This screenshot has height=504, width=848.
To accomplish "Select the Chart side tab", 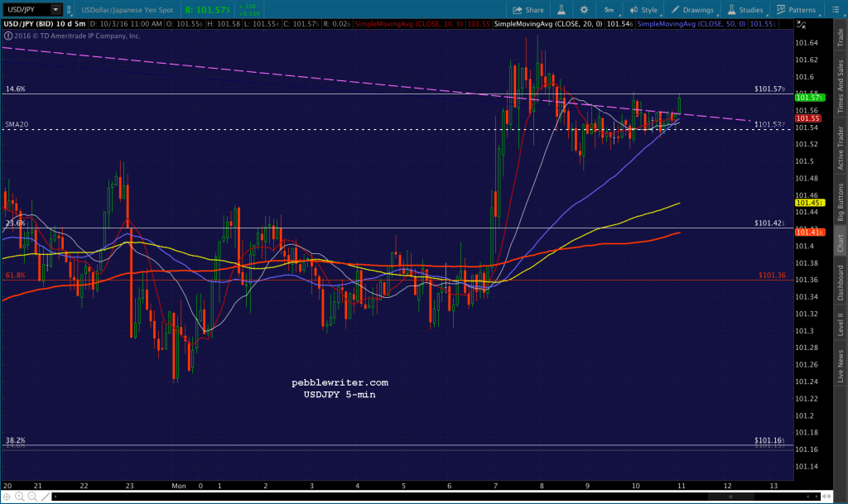I will pyautogui.click(x=841, y=243).
